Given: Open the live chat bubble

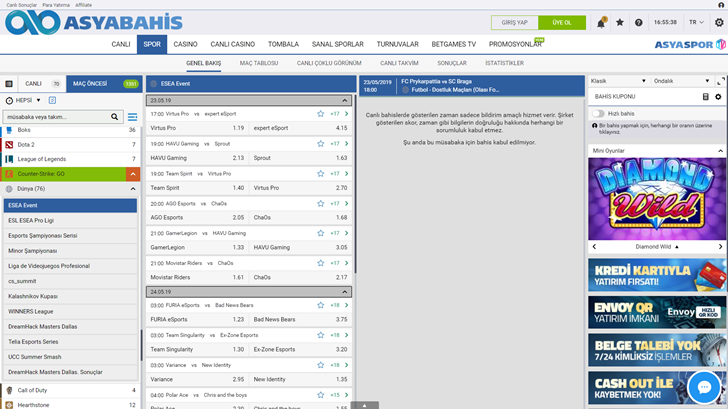Looking at the screenshot, I should 704,387.
